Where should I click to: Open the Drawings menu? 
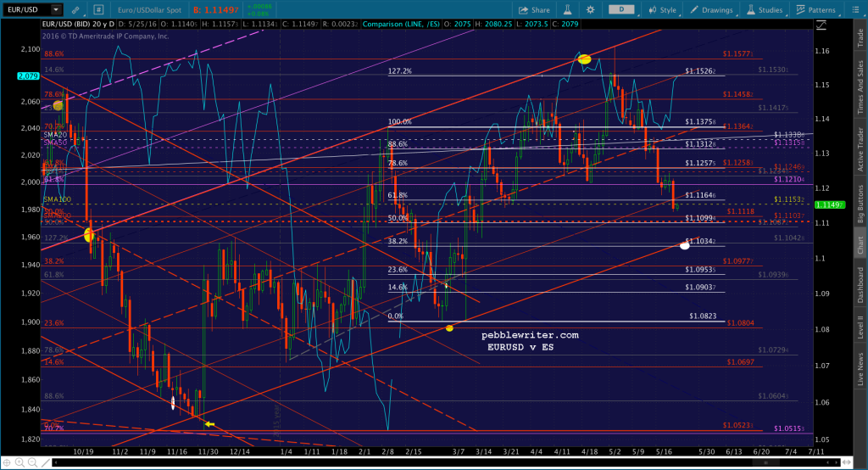[x=711, y=10]
